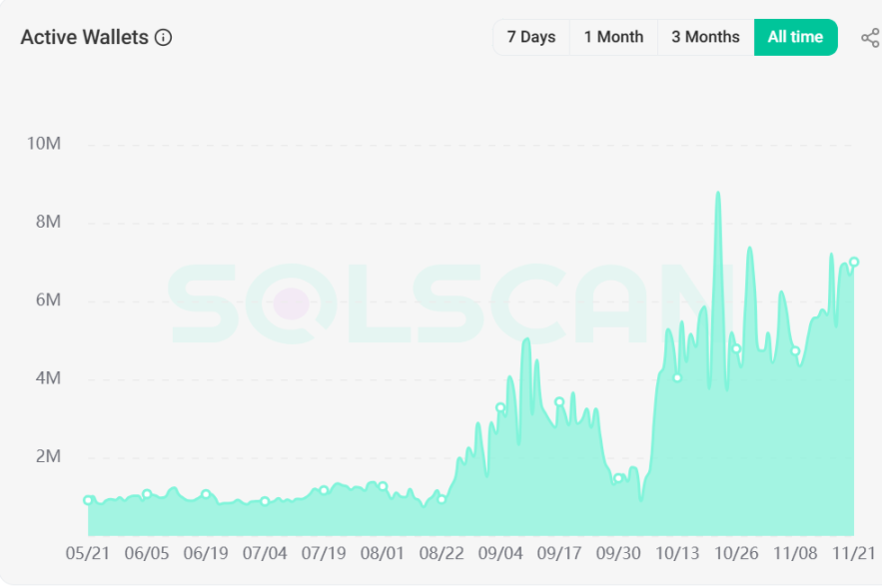The height and width of the screenshot is (588, 882).
Task: Pick the data marker above 07/19
Action: pos(324,490)
